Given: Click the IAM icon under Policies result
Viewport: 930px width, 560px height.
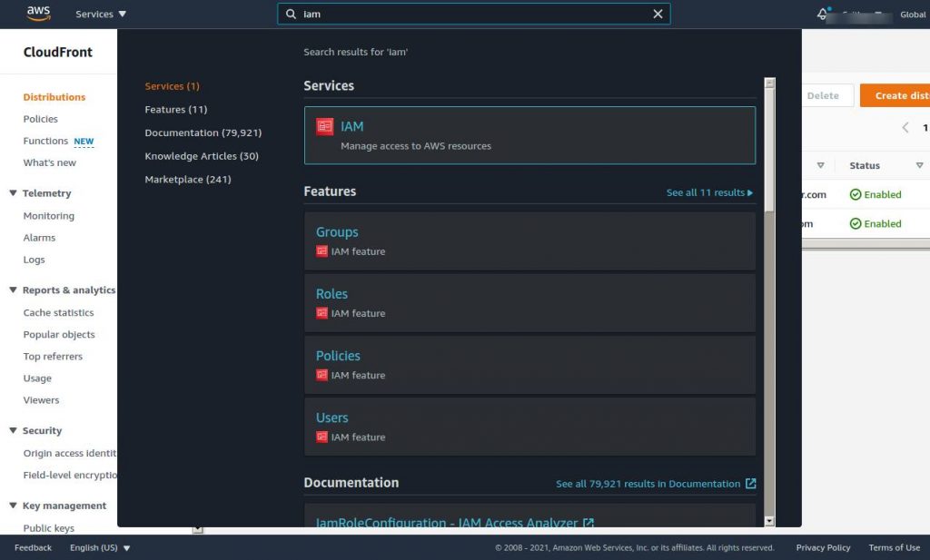Looking at the screenshot, I should click(322, 375).
